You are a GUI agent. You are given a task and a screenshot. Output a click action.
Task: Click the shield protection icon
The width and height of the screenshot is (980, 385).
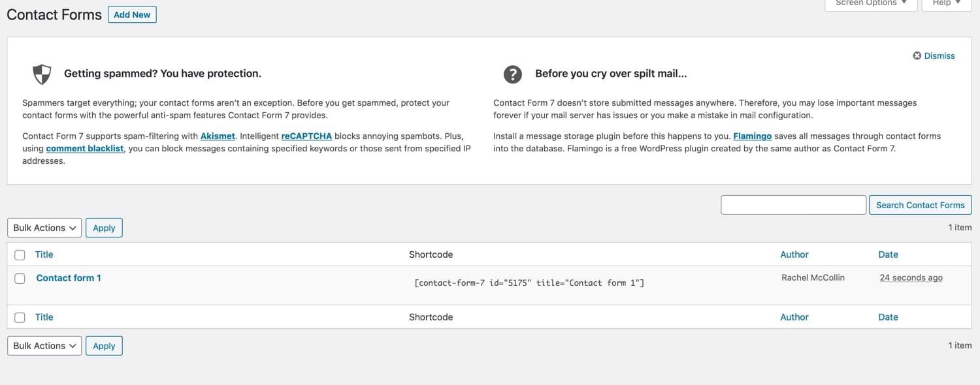tap(41, 74)
